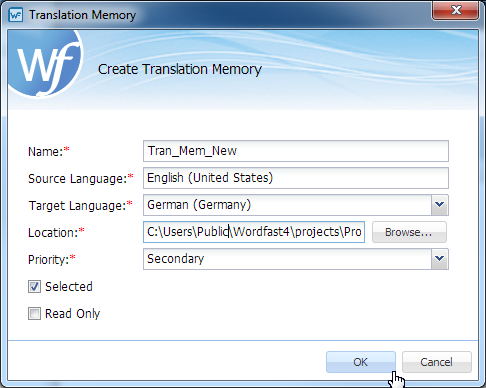This screenshot has width=486, height=388.
Task: Click the Selected label text
Action: click(x=69, y=287)
